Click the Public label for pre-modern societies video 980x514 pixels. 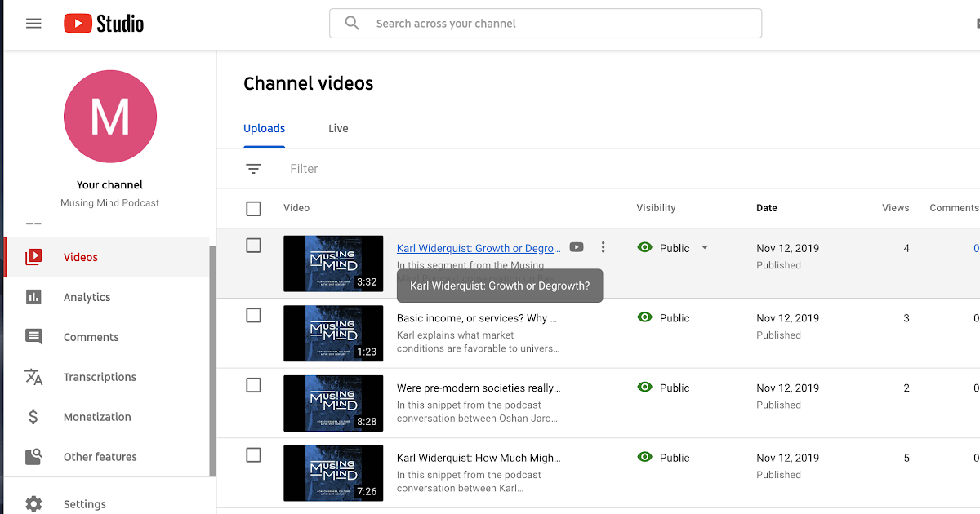tap(675, 388)
